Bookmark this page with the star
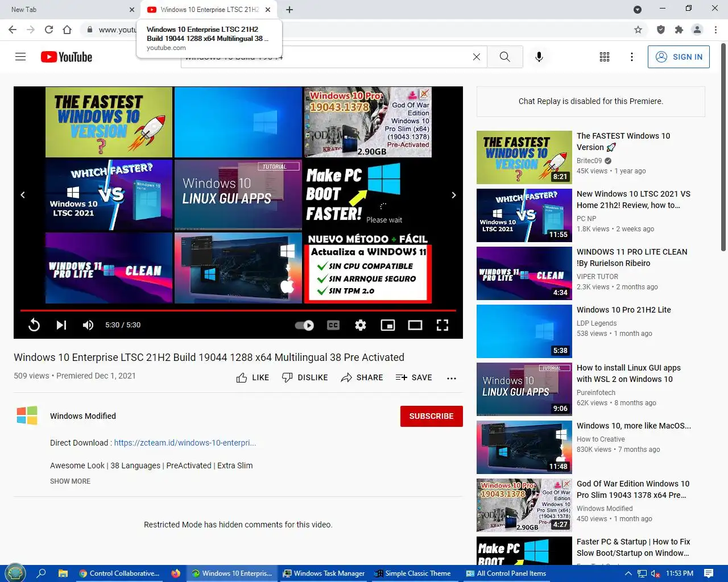The image size is (728, 582). point(638,30)
